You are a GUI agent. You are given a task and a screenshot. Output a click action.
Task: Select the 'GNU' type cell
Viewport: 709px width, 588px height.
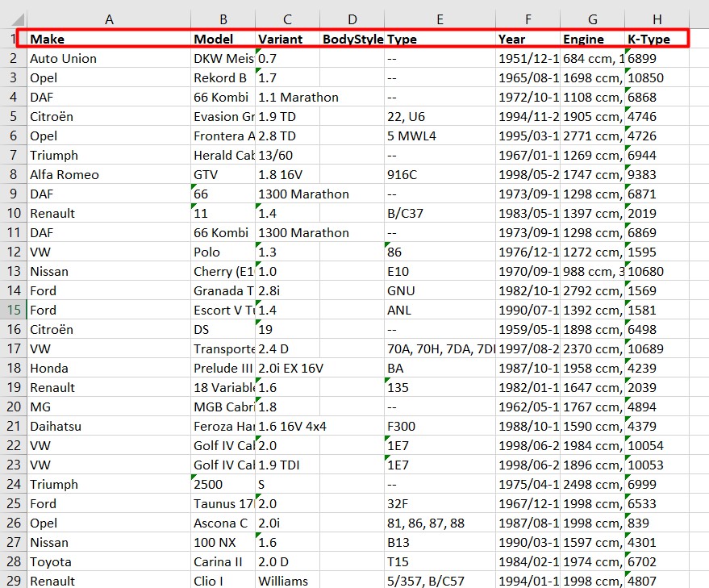440,290
